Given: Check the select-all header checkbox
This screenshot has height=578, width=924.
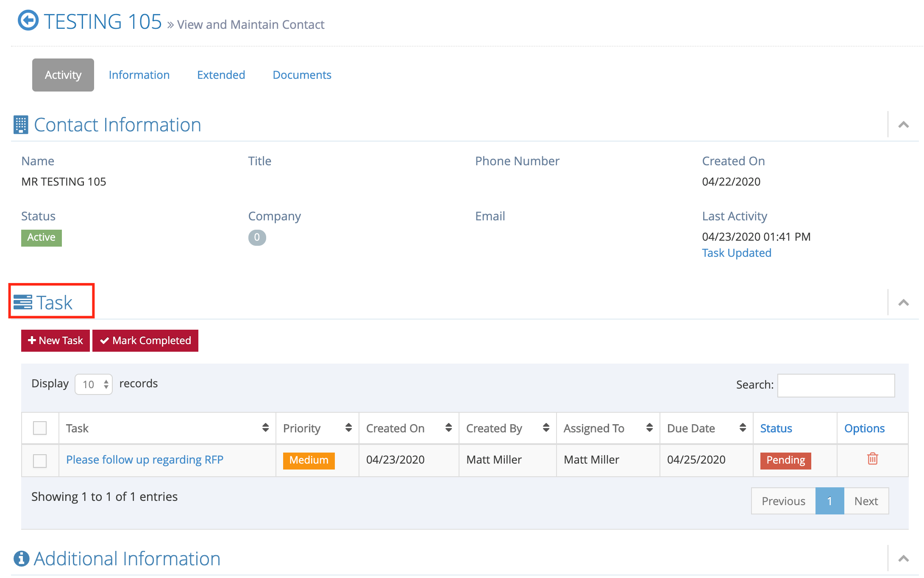Looking at the screenshot, I should [x=40, y=428].
